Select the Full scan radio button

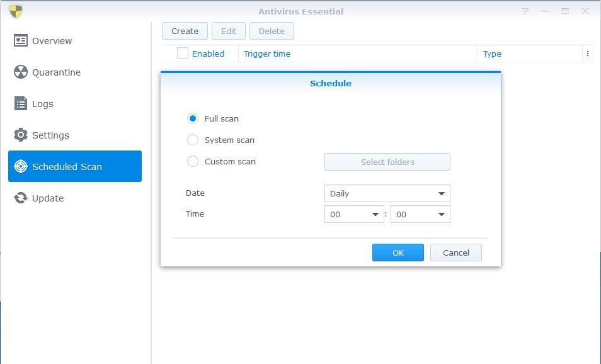point(192,118)
